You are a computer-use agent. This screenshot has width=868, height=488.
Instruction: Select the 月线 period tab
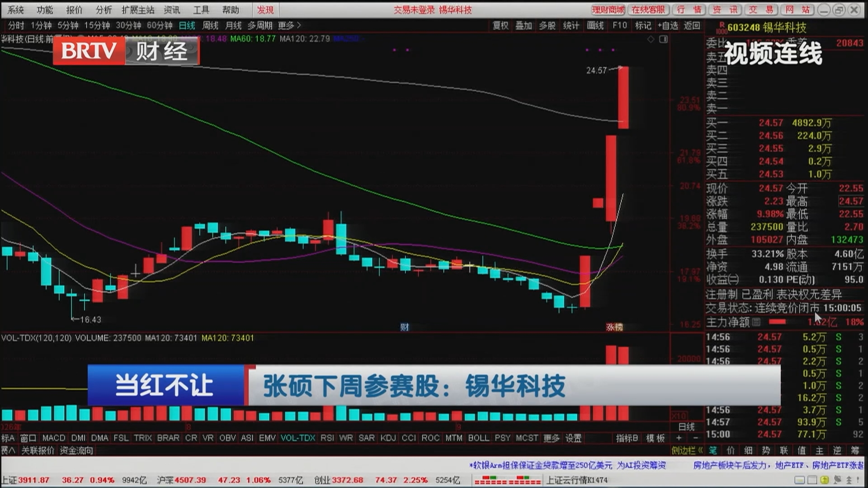[233, 26]
